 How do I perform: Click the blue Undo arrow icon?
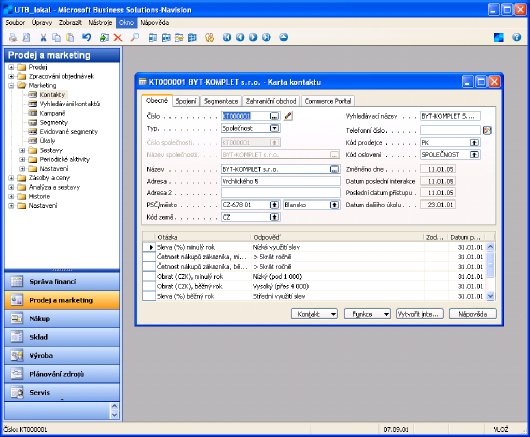tap(87, 37)
